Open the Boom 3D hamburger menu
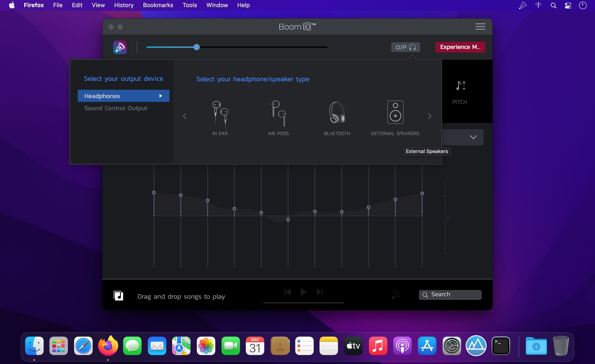595x364 pixels. (x=480, y=26)
